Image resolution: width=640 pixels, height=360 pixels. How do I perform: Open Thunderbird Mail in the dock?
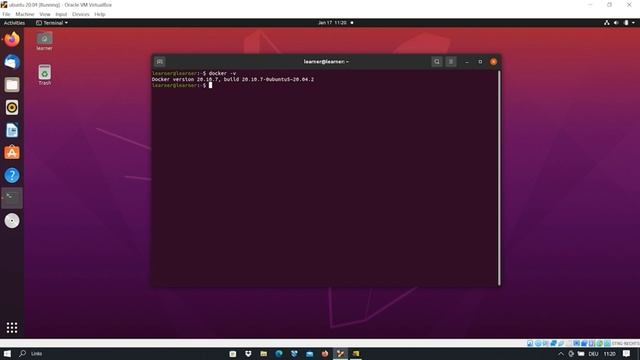coord(12,62)
